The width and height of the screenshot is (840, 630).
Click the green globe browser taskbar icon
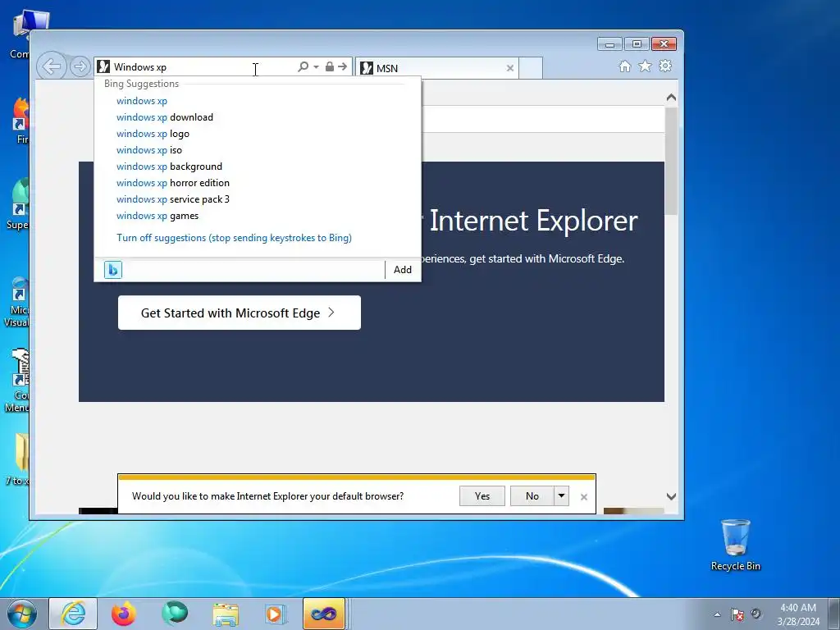click(x=175, y=614)
